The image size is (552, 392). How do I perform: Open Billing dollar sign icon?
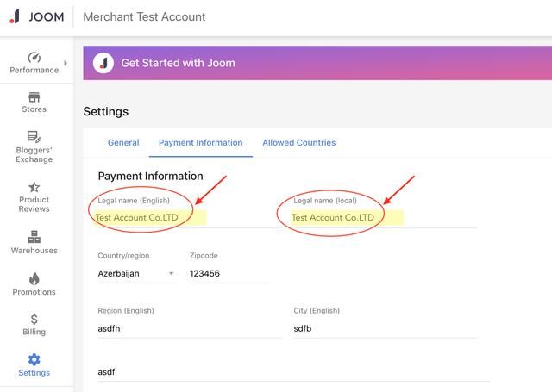point(34,319)
